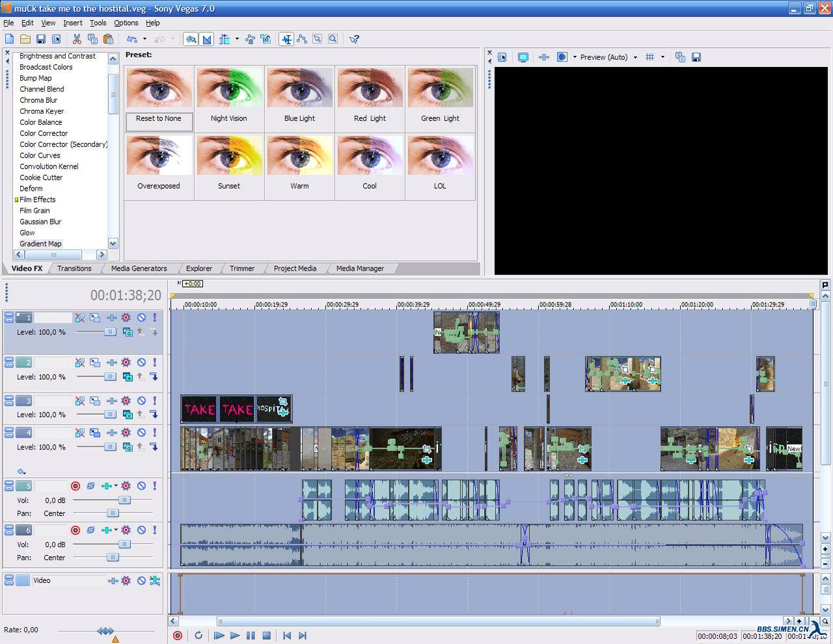Screen dimensions: 833x644
Task: Pause playback in transport bar
Action: pyautogui.click(x=251, y=636)
